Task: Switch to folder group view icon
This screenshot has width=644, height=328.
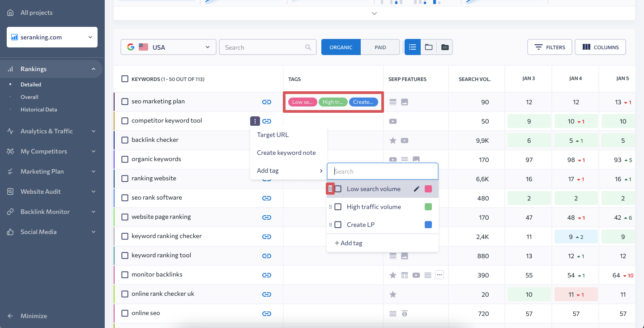Action: (x=429, y=47)
